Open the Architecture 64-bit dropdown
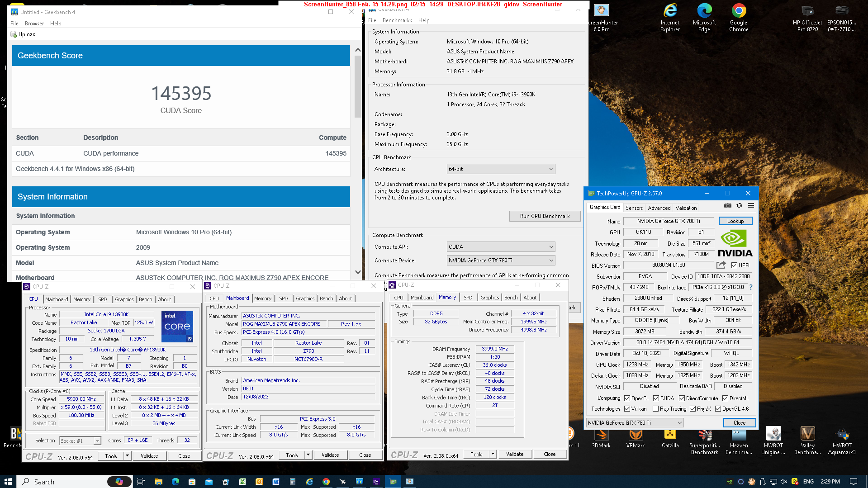The height and width of the screenshot is (488, 868). click(501, 169)
